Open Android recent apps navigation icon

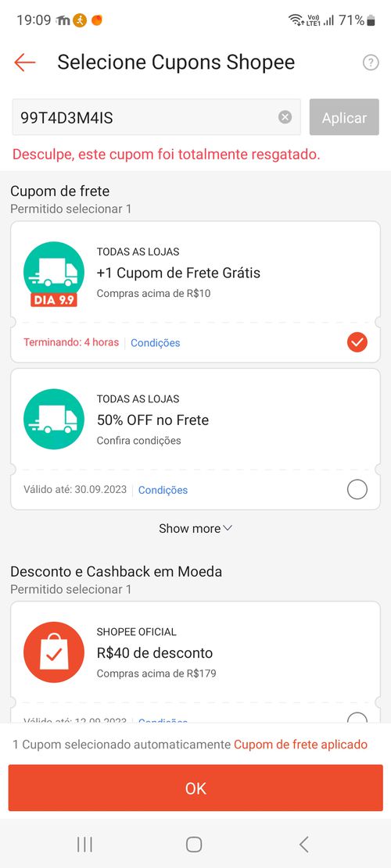point(84,845)
